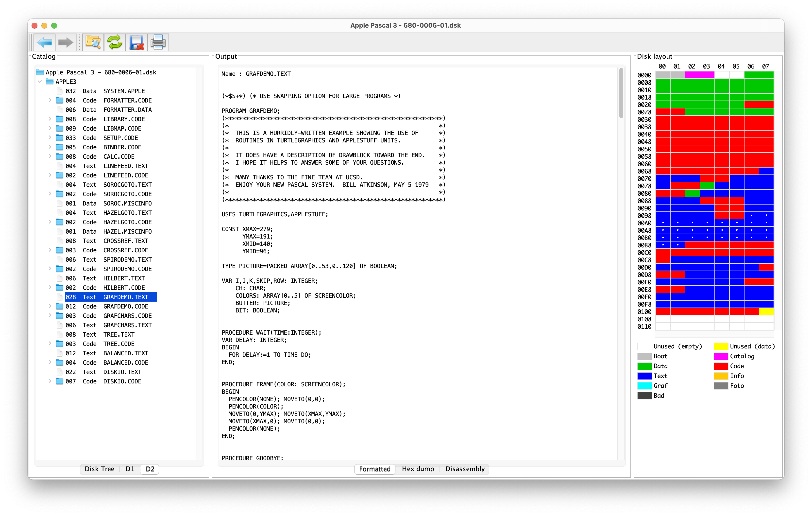
Task: Switch to the Disk Tree tab
Action: pos(100,469)
